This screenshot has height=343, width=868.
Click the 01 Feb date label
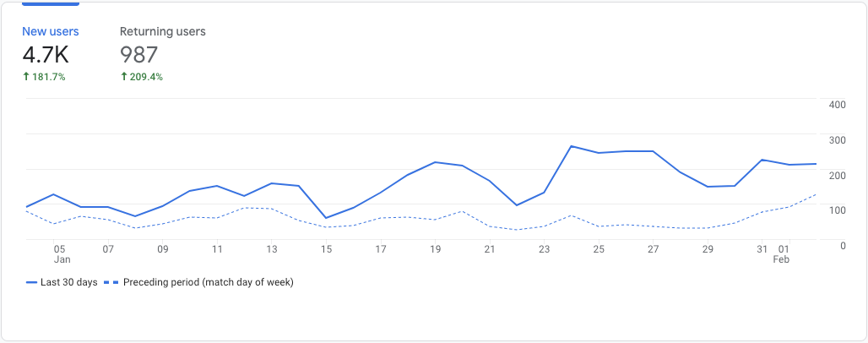784,254
